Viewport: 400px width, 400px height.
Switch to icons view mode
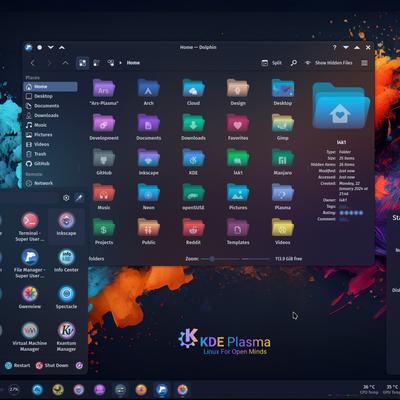click(x=82, y=63)
